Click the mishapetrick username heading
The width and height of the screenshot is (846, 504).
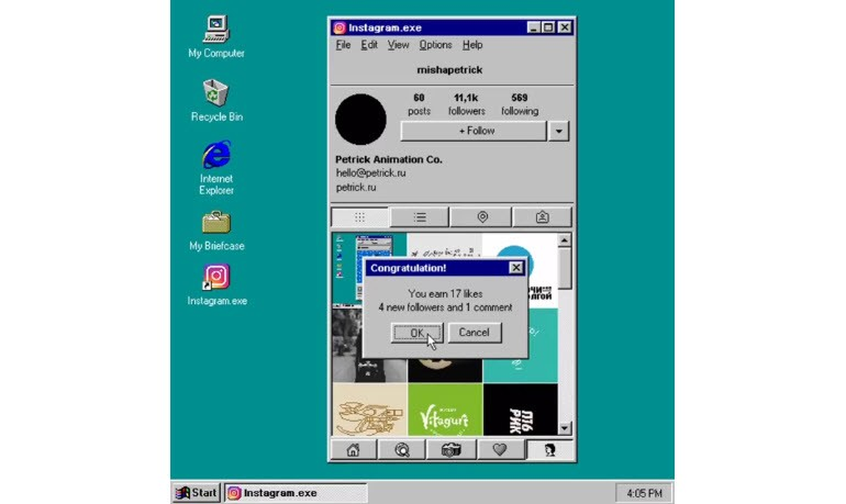coord(450,70)
